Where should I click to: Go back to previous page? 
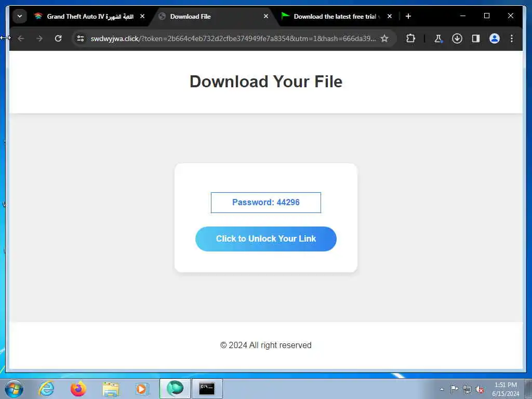point(21,38)
